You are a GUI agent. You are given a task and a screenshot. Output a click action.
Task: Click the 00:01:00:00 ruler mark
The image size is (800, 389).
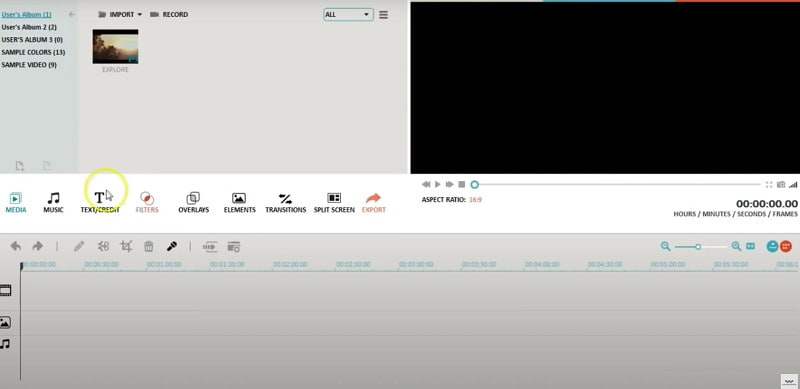[x=164, y=264]
